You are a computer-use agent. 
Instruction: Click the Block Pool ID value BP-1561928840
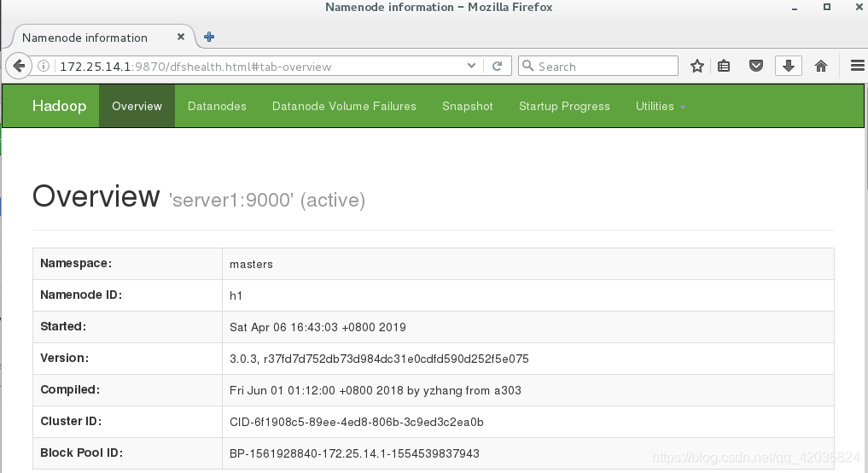[x=354, y=453]
